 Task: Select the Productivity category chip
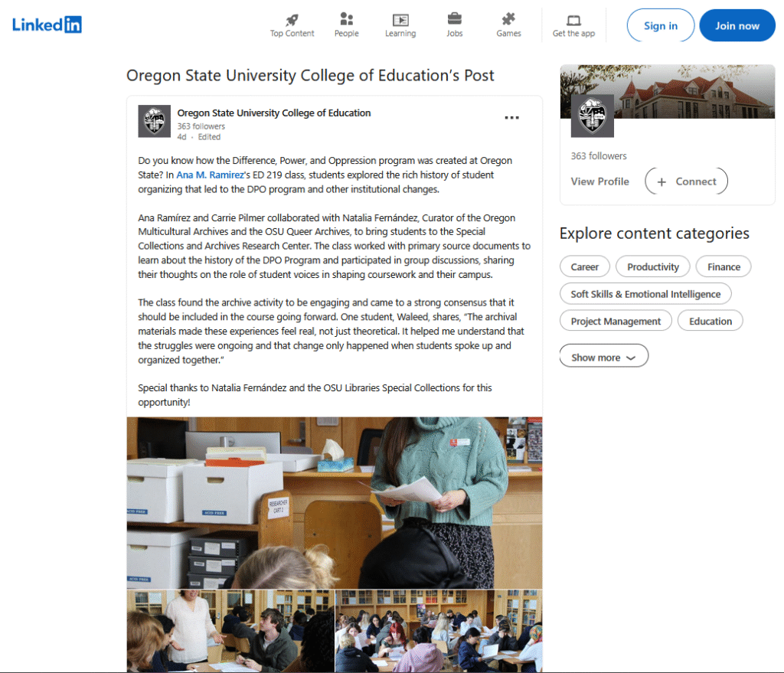(x=652, y=266)
